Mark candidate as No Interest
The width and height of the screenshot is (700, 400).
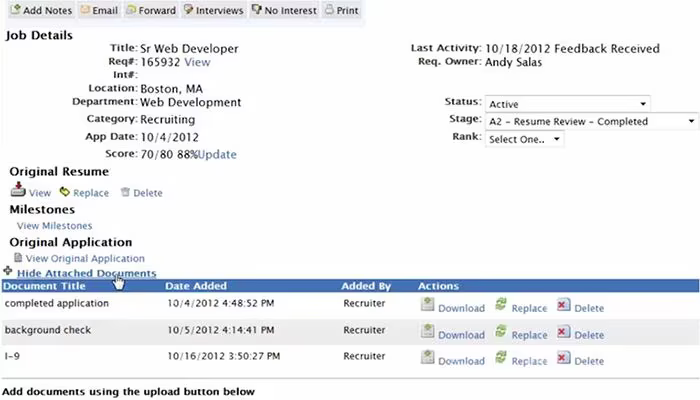coord(284,10)
